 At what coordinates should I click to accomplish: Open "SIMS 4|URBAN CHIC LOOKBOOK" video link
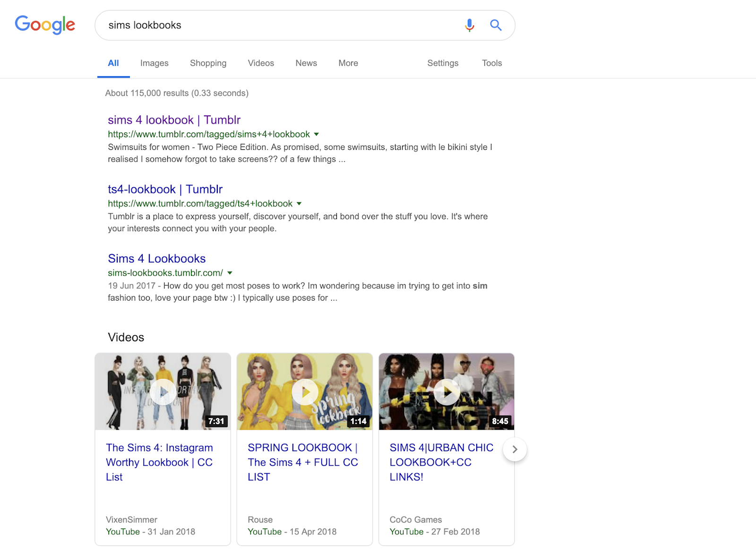441,462
